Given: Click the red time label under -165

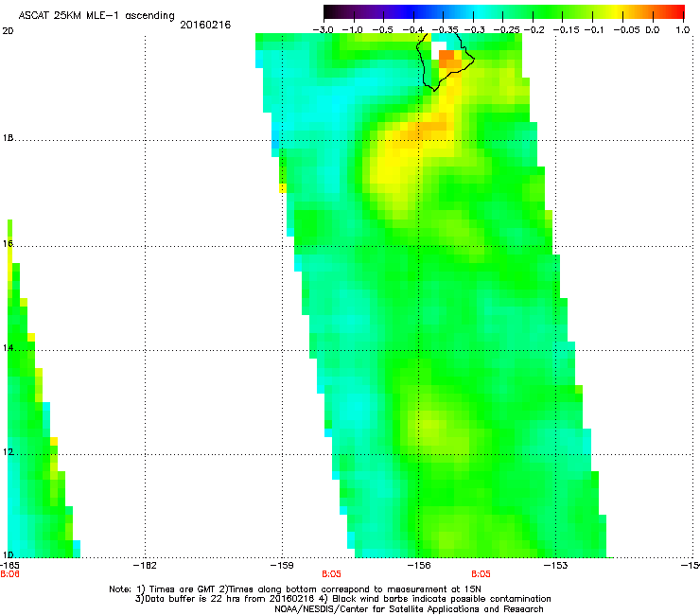Looking at the screenshot, I should (9, 574).
